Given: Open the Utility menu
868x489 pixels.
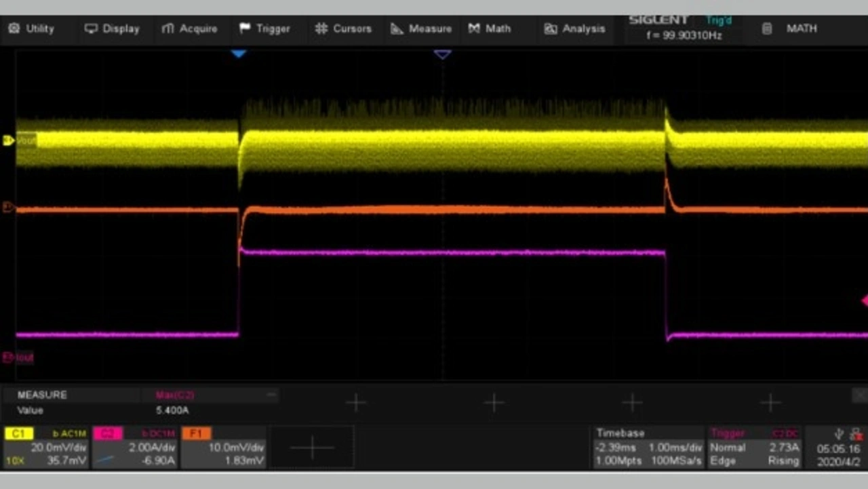Looking at the screenshot, I should click(31, 28).
